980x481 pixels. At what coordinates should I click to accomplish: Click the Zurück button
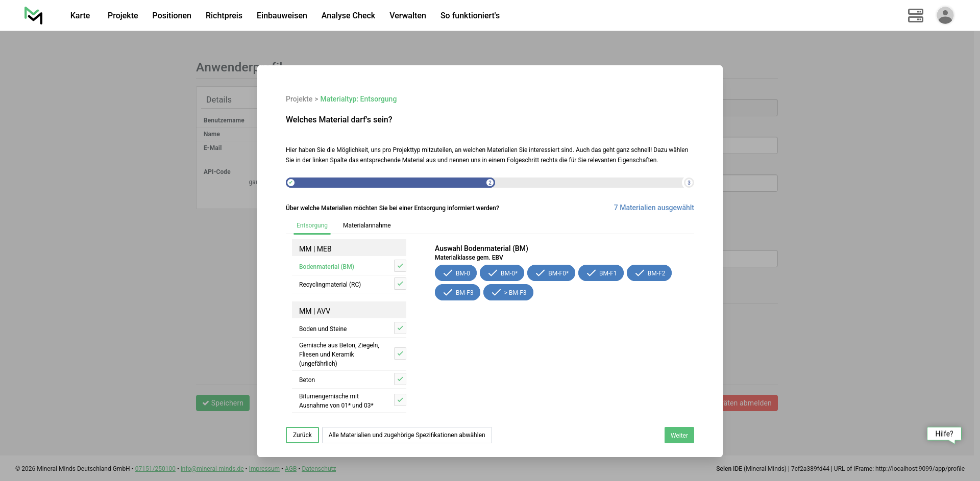(302, 435)
